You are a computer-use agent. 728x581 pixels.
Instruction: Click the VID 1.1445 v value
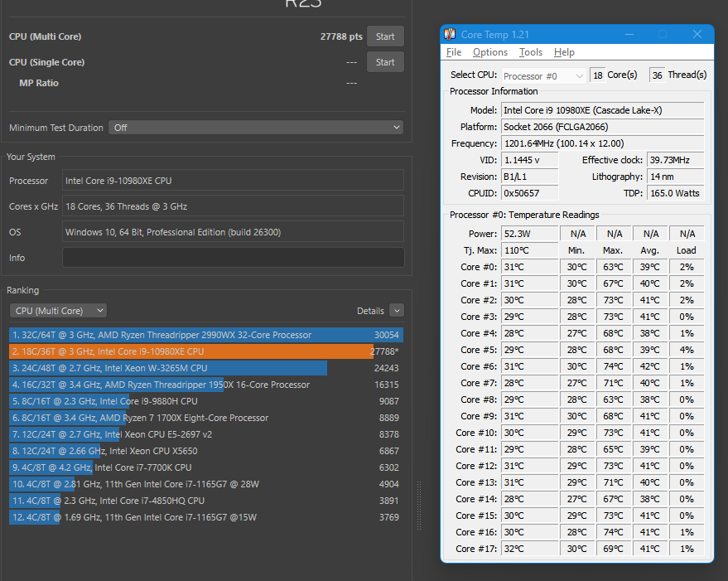[530, 160]
